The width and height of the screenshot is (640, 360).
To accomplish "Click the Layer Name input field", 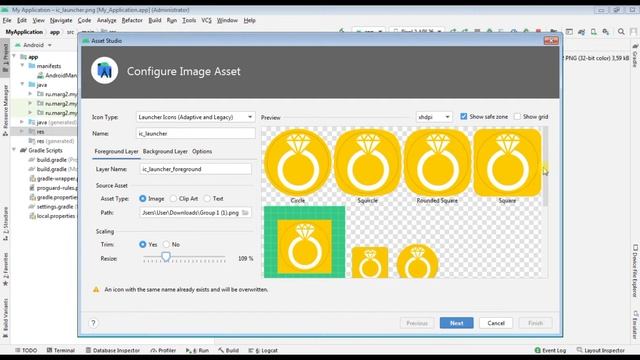I will [196, 169].
